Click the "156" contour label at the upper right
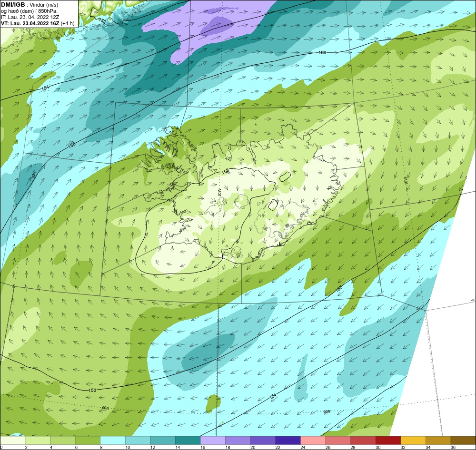Viewport: 476px width, 450px height. pyautogui.click(x=322, y=52)
